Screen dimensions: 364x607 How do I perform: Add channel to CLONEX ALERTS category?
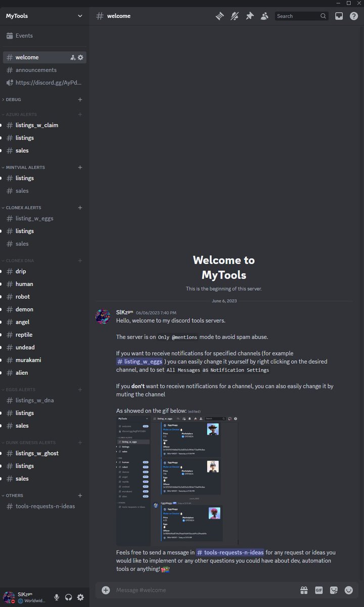[x=80, y=207]
